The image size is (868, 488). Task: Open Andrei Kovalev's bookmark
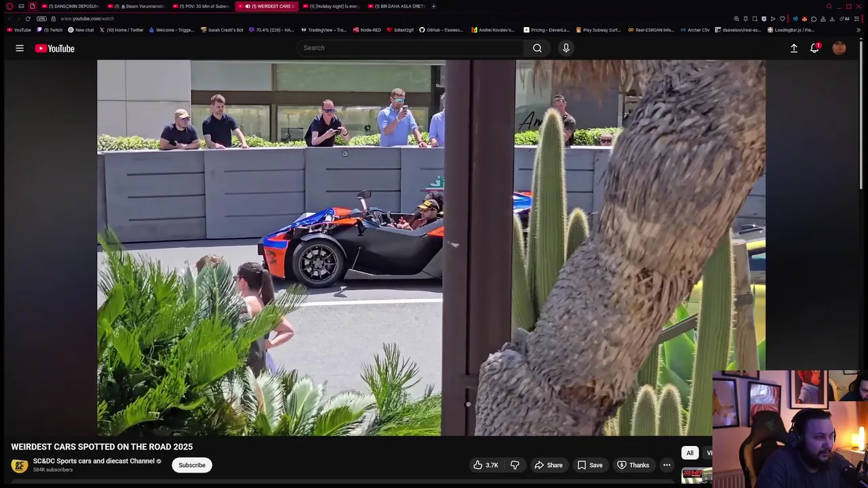coord(493,30)
